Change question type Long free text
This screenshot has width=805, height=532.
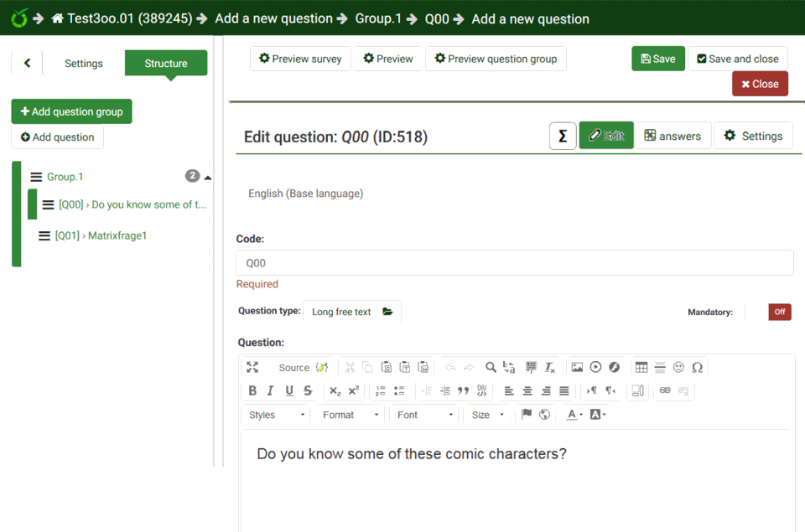point(352,312)
